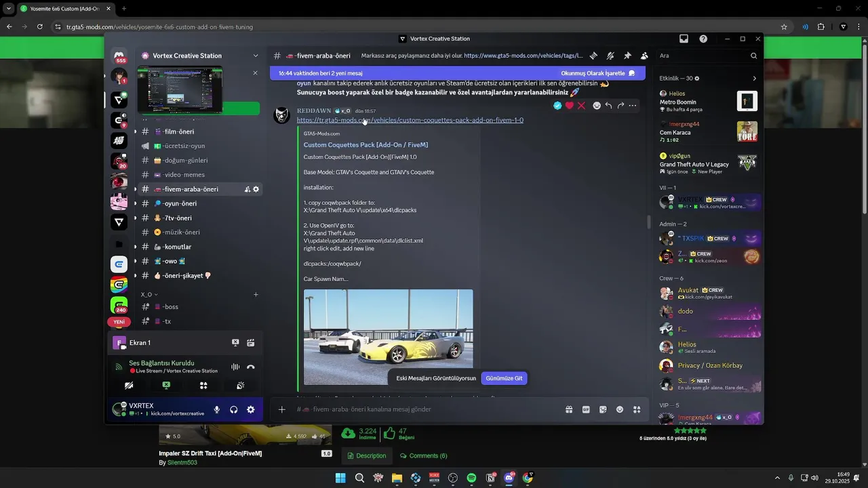Switch to Comments (6) tab in browser
The height and width of the screenshot is (488, 868).
click(x=423, y=455)
